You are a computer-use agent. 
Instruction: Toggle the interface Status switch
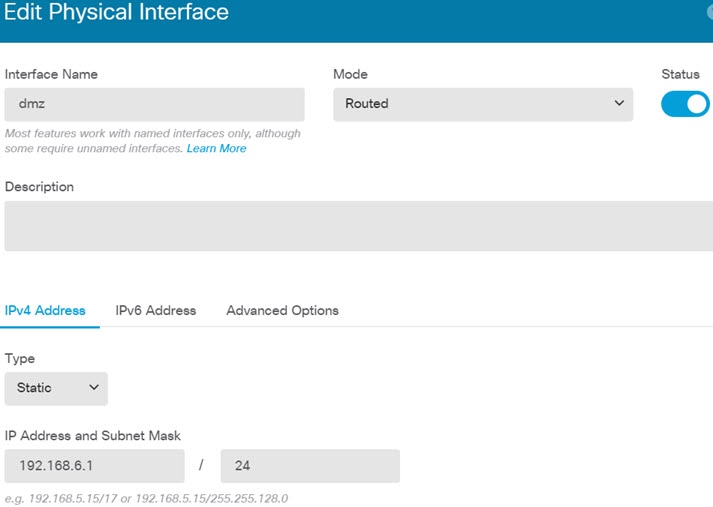[685, 104]
